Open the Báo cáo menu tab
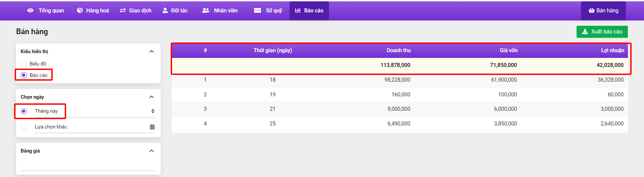644x177 pixels. pyautogui.click(x=309, y=10)
